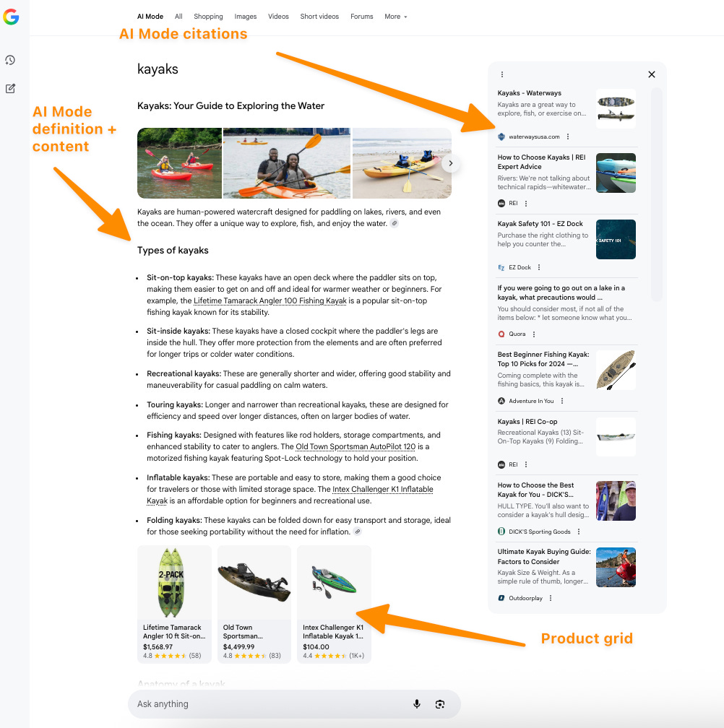The height and width of the screenshot is (728, 724).
Task: Click link icon after Folding kayaks text
Action: tap(357, 532)
